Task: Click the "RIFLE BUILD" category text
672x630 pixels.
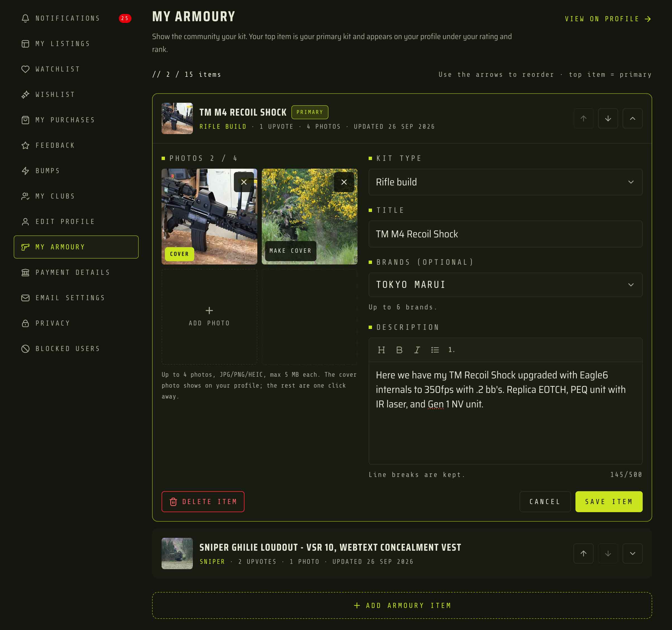Action: [223, 127]
